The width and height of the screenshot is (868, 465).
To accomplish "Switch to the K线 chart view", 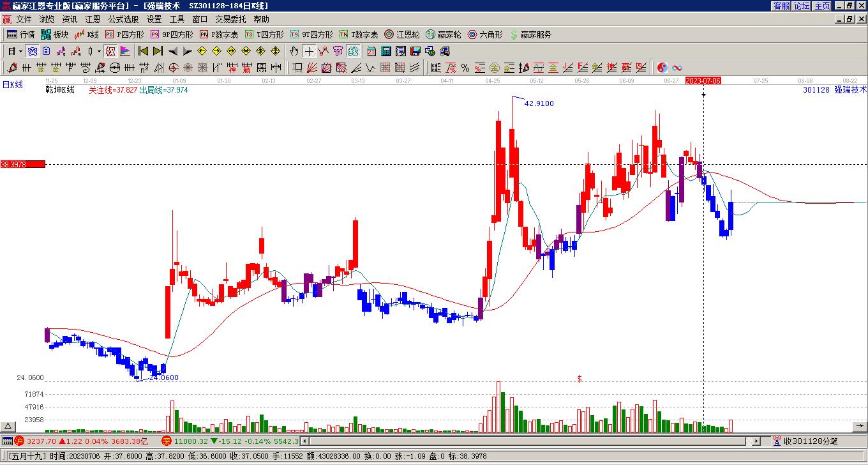I will point(86,34).
